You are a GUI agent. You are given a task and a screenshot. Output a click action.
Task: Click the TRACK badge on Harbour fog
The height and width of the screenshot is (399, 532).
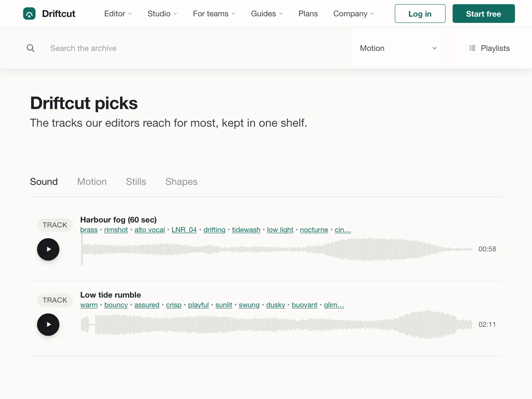point(55,225)
